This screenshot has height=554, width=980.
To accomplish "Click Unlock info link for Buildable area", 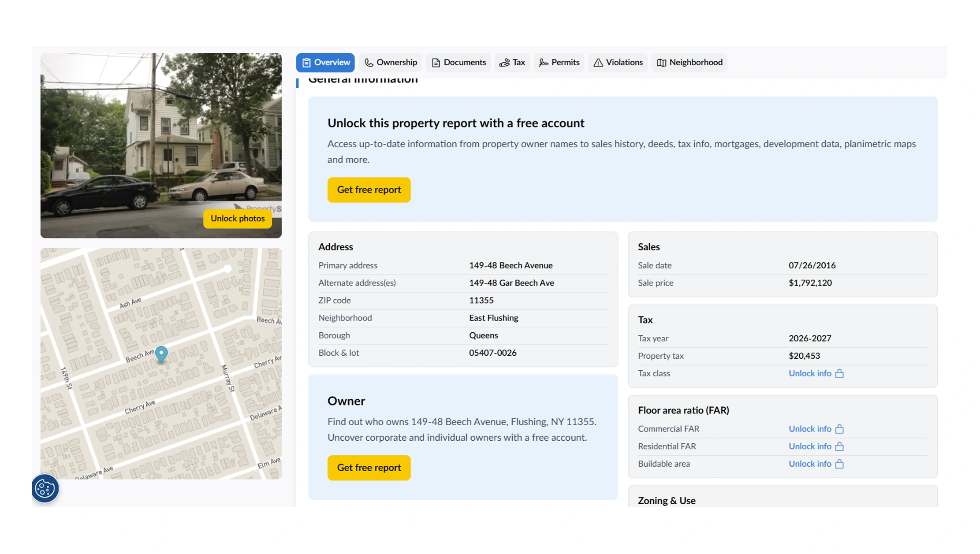I will [x=810, y=464].
